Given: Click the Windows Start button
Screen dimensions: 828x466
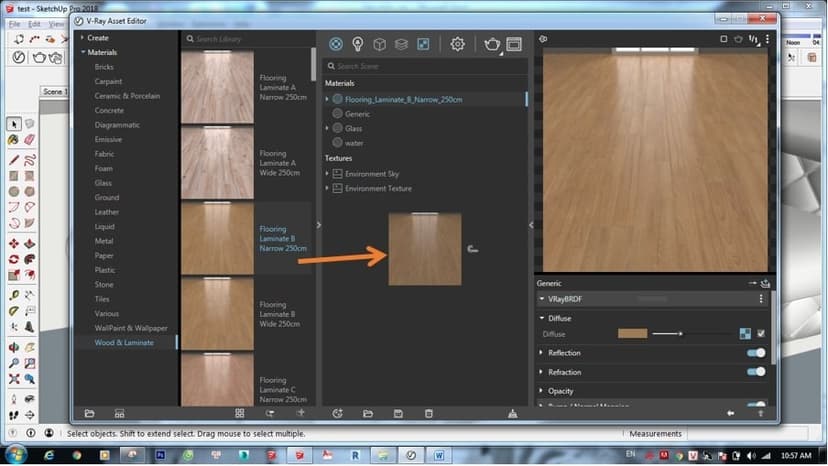Looking at the screenshot, I should [16, 455].
